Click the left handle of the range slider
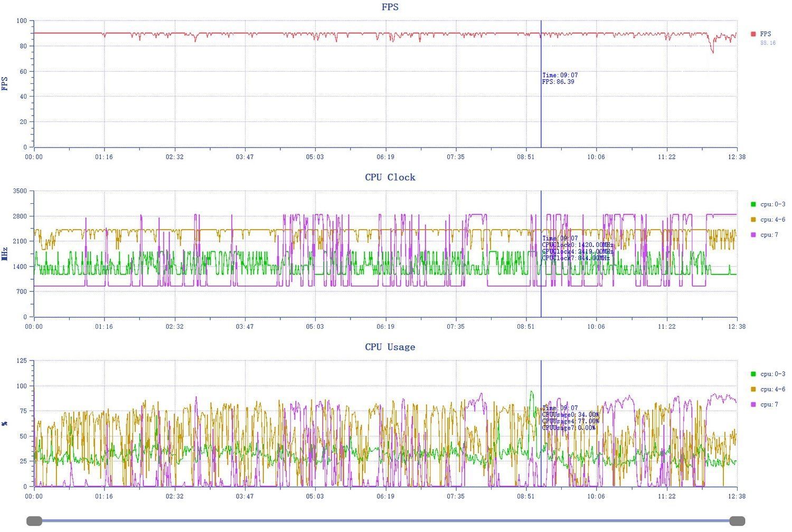 tap(34, 521)
